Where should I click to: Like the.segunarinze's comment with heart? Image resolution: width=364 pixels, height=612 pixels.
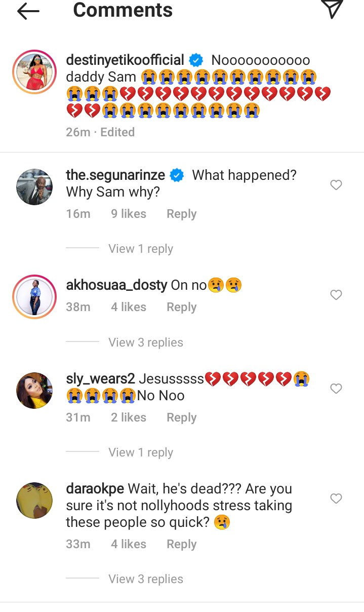click(x=336, y=185)
